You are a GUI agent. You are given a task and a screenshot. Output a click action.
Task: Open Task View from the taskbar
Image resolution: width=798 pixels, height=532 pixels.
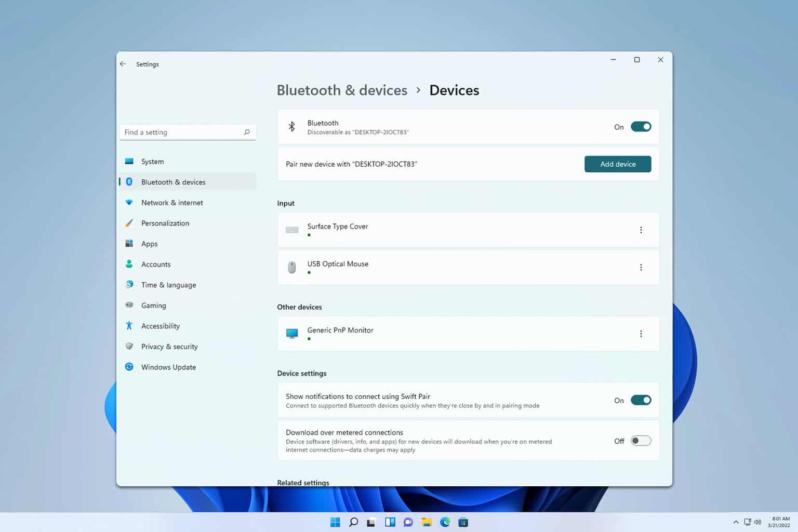[x=371, y=522]
